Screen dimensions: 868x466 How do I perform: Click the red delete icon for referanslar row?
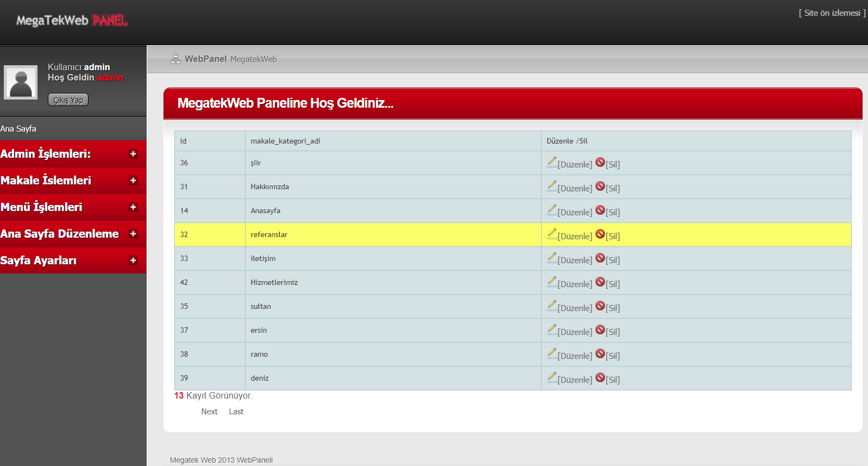pos(600,234)
